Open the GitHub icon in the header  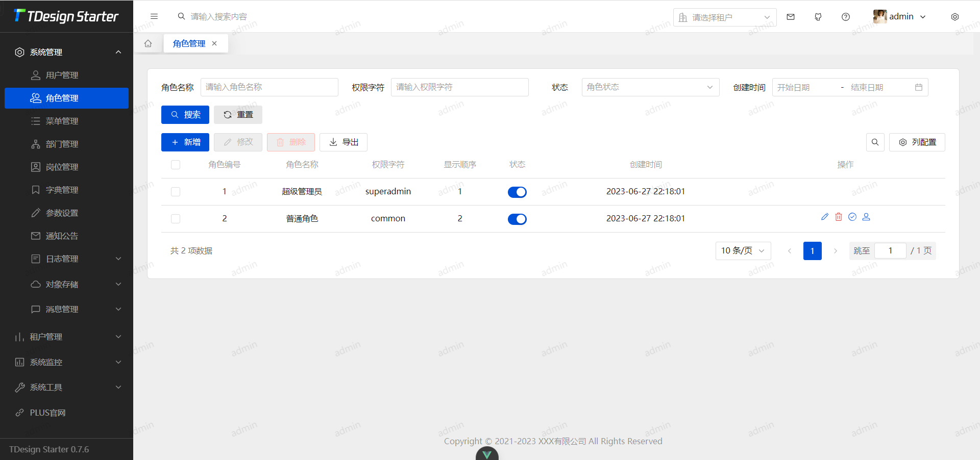point(818,16)
